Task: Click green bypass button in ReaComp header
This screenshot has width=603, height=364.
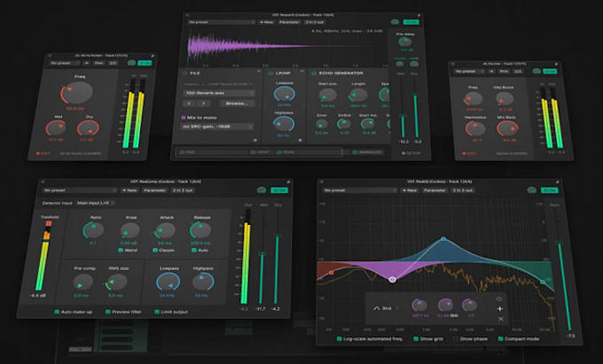Action: point(279,190)
